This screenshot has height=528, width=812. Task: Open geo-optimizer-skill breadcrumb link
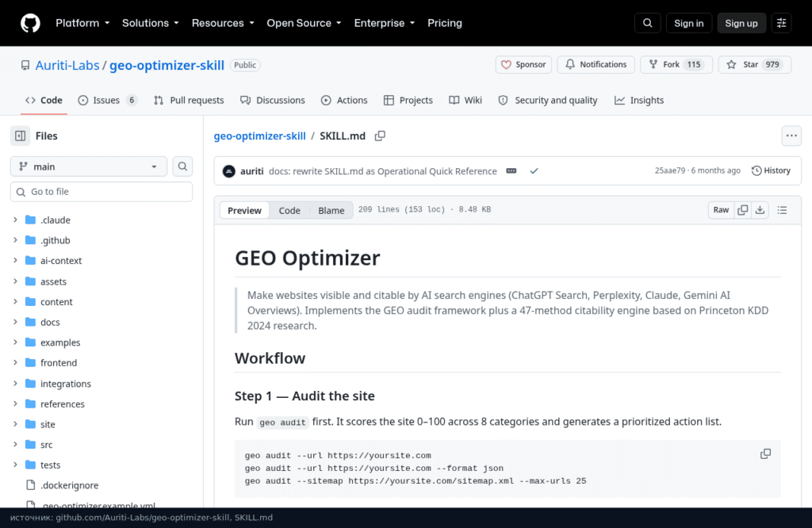click(260, 136)
